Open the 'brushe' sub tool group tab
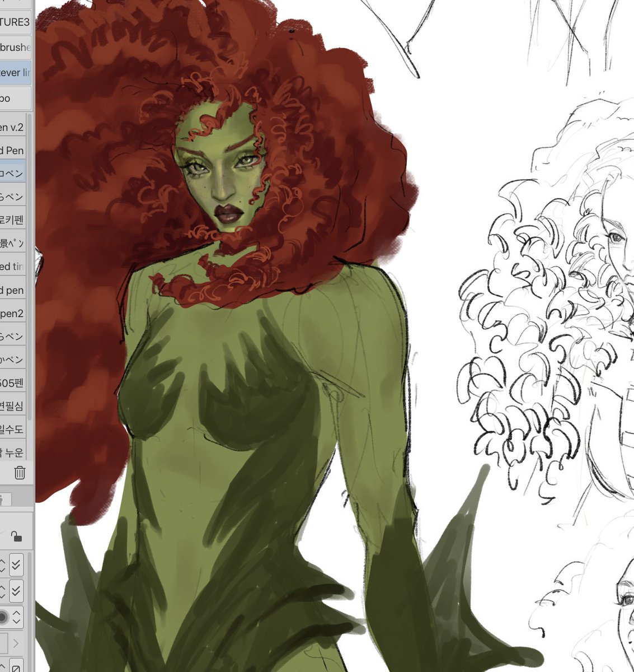This screenshot has height=672, width=634. [x=15, y=48]
